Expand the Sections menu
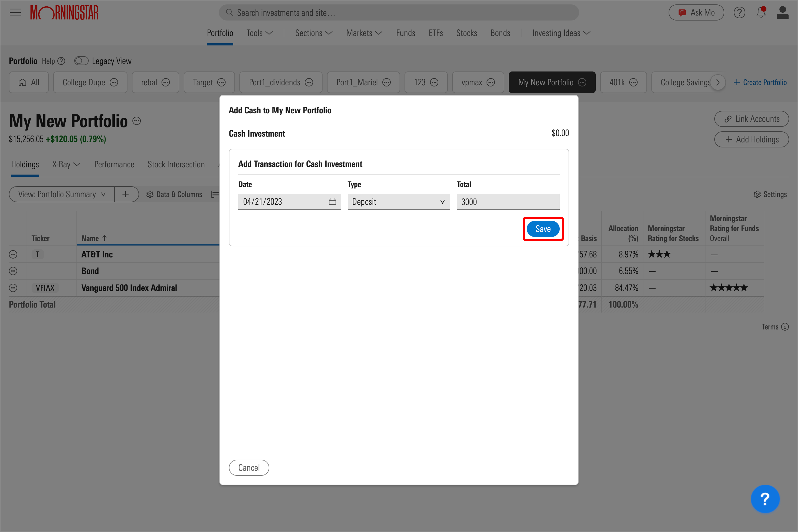The width and height of the screenshot is (798, 532). 314,33
